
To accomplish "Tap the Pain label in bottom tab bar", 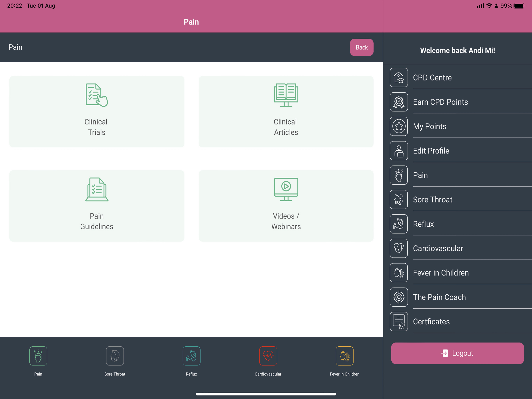I will 38,374.
